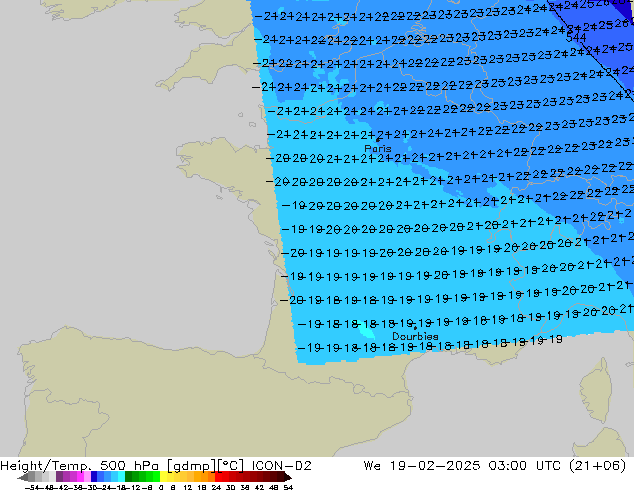Image resolution: width=634 pixels, height=490 pixels.
Task: Select the dark purple colorbar segment
Action: click(x=59, y=477)
